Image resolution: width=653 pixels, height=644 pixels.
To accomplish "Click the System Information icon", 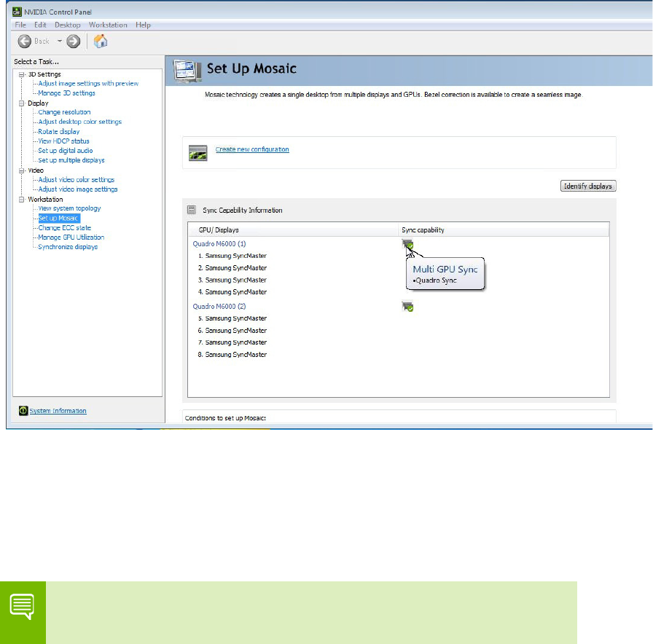I will coord(23,411).
